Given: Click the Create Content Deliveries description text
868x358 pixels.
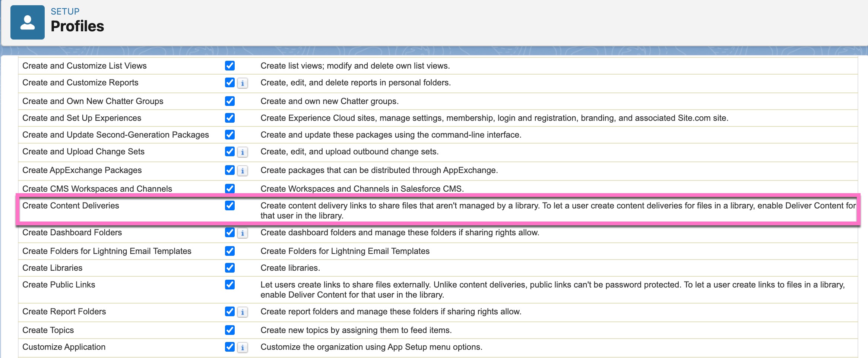Looking at the screenshot, I should (x=558, y=211).
